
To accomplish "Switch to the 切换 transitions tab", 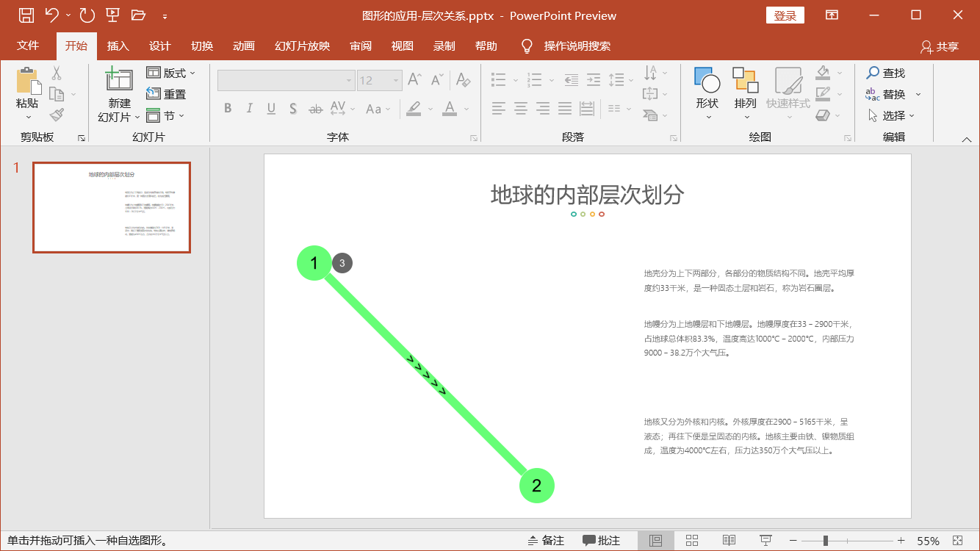I will click(x=202, y=46).
